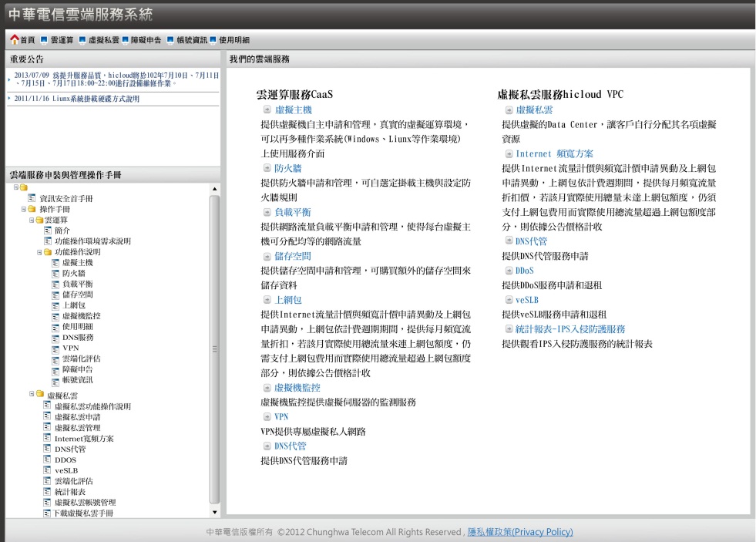The width and height of the screenshot is (756, 542).
Task: Collapse the 功能操作說明 folder in the tree
Action: click(x=39, y=252)
